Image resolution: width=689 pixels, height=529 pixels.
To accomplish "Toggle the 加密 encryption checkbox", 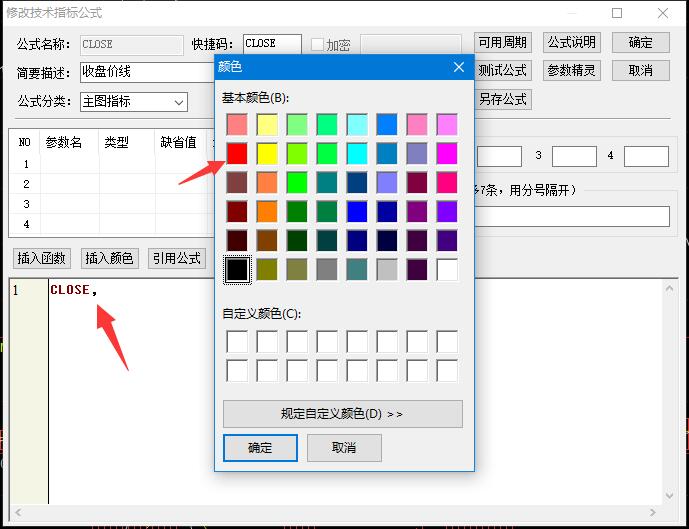I will [x=317, y=45].
